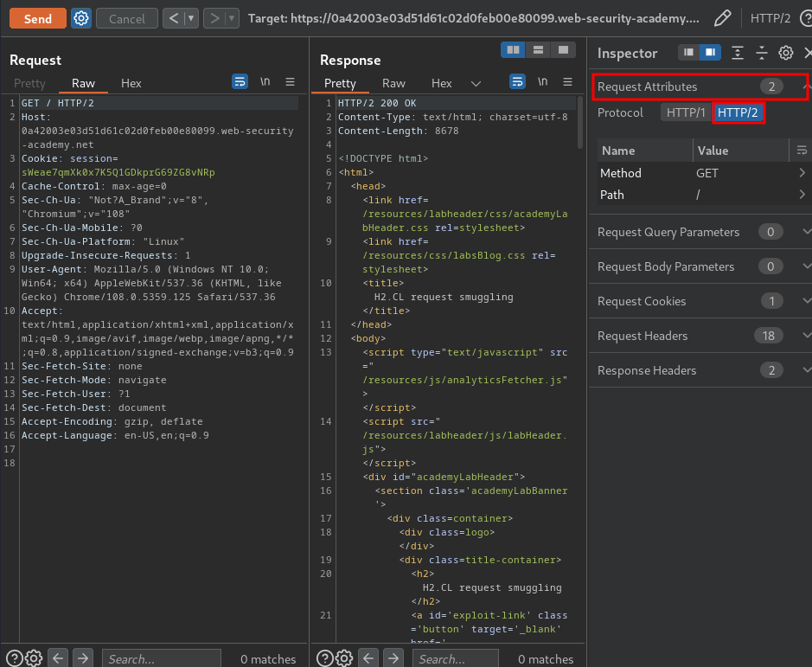Viewport: 812px width, 667px height.
Task: Select the Request Hex tab
Action: click(131, 83)
